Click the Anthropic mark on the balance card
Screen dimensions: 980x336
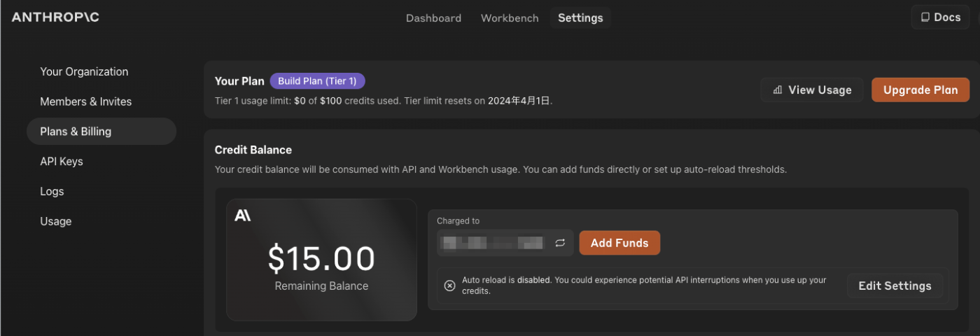242,216
